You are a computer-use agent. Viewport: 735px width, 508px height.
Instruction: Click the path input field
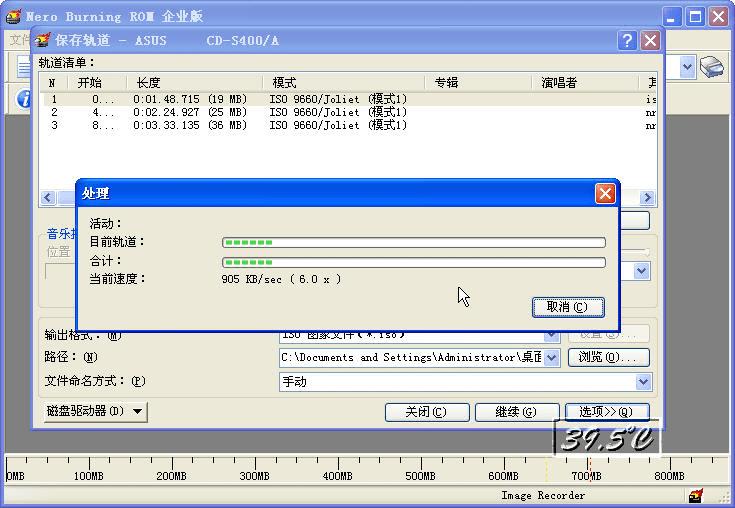tap(412, 358)
